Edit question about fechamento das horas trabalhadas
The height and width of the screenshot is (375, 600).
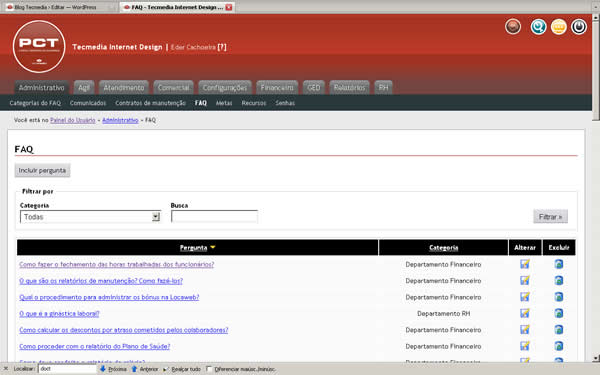click(525, 264)
